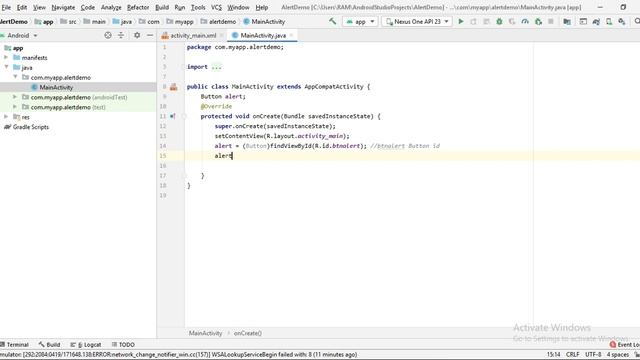Open the AVD Manager icon
Screen dimensions: 640x360
click(x=609, y=22)
